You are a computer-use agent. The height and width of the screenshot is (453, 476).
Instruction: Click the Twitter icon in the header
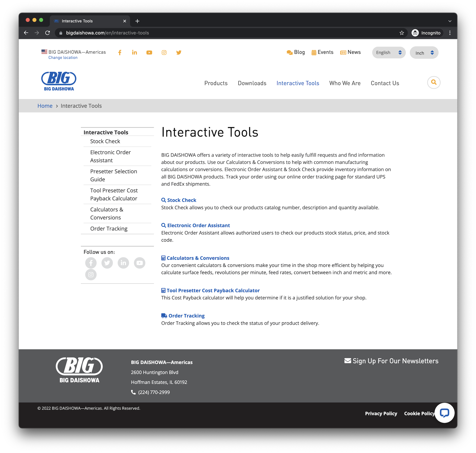click(x=179, y=52)
